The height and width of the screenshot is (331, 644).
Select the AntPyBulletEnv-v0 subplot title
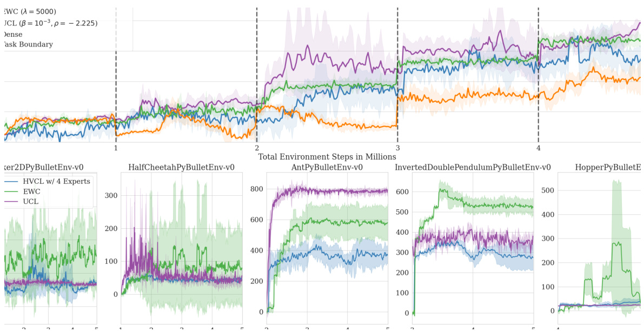[x=327, y=168]
